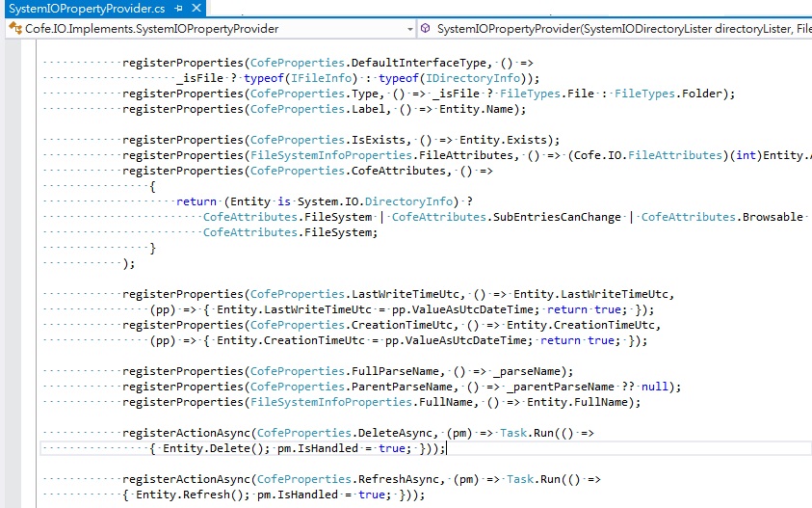This screenshot has width=812, height=508.
Task: Pin the SystemIOPropertyProvider.cs tab
Action: coord(178,9)
